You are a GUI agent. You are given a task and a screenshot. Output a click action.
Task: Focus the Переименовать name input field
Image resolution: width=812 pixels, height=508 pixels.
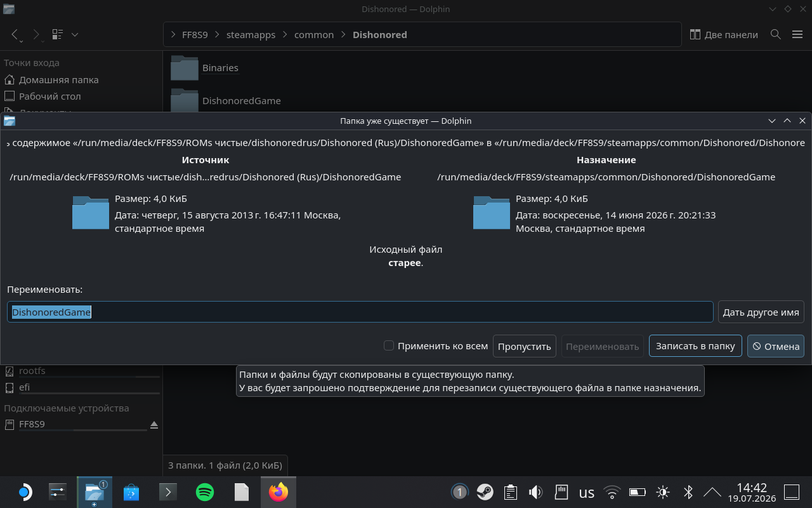pyautogui.click(x=360, y=312)
